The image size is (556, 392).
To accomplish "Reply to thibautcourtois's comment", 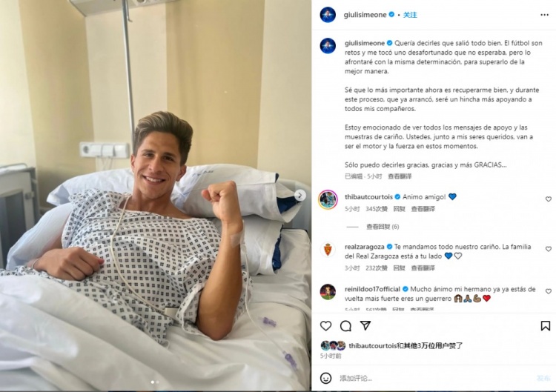I will coord(399,209).
